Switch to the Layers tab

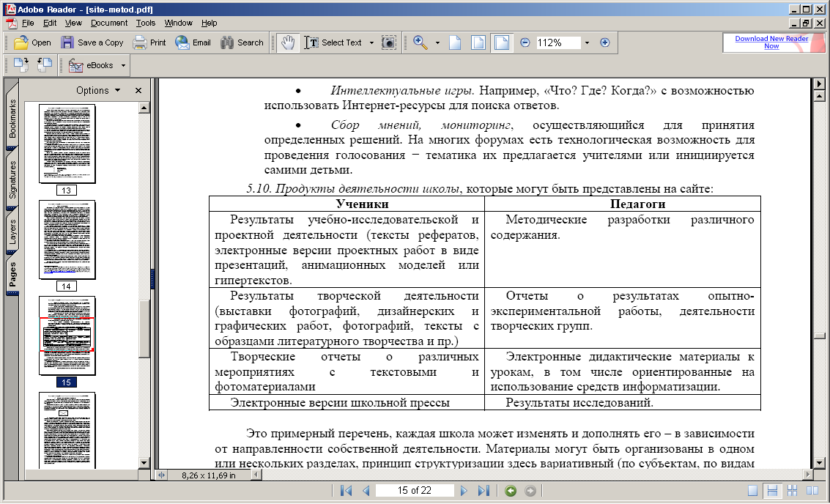tap(12, 232)
